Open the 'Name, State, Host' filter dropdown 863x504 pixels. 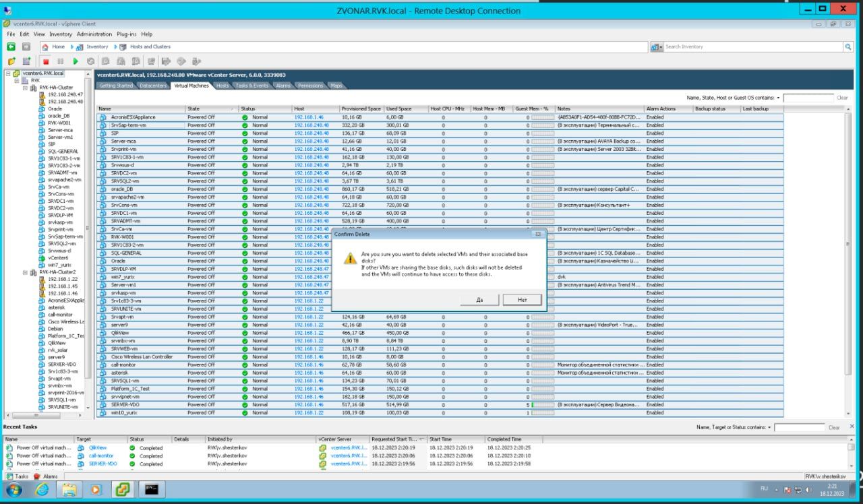click(x=778, y=98)
